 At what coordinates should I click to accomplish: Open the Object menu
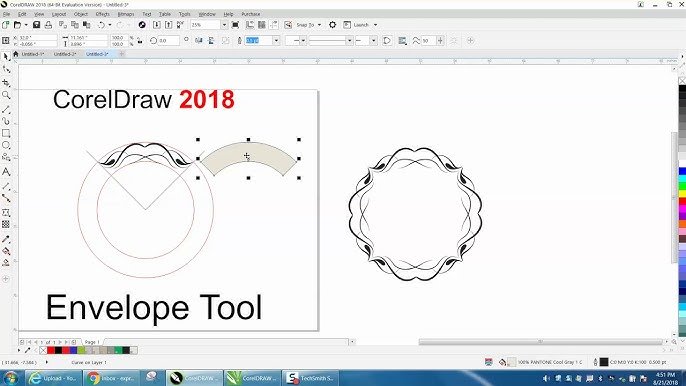pyautogui.click(x=80, y=14)
